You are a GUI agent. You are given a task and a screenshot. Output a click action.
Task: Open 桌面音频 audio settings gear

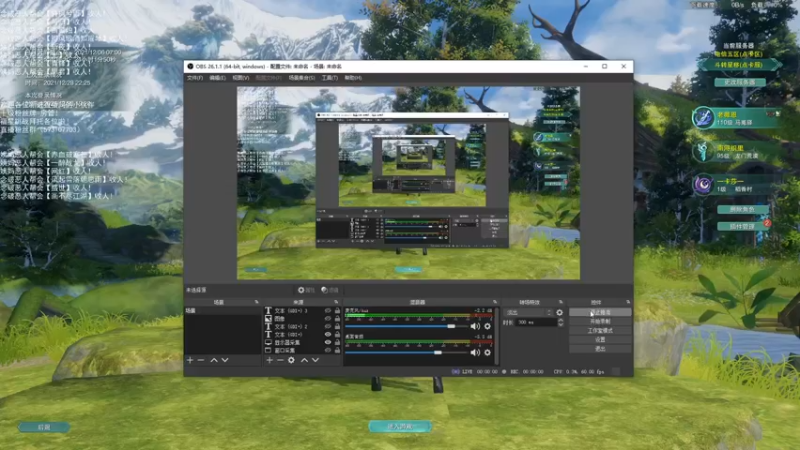[487, 353]
